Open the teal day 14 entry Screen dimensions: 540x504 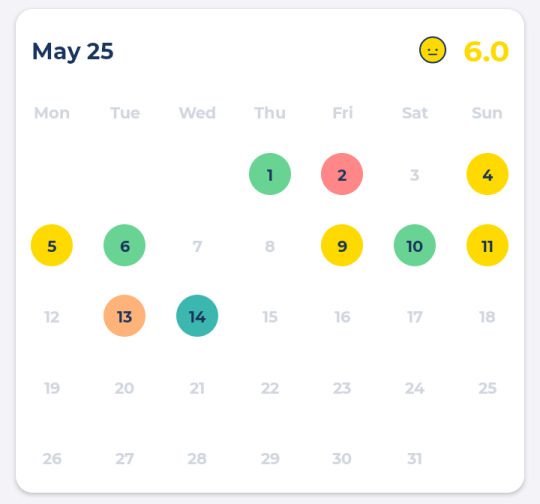(197, 316)
